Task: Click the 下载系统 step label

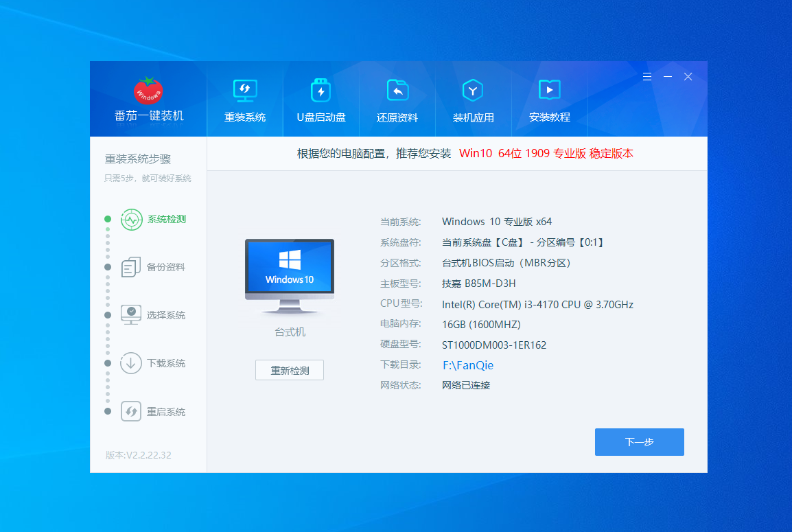Action: [x=166, y=363]
